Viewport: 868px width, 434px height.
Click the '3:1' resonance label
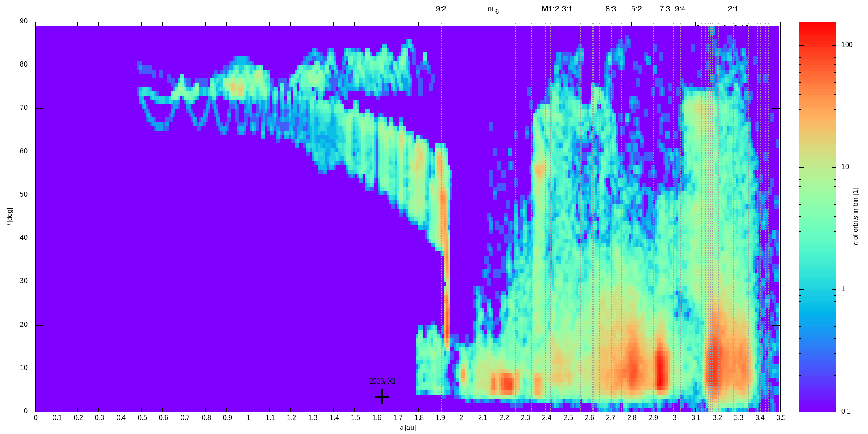[567, 9]
